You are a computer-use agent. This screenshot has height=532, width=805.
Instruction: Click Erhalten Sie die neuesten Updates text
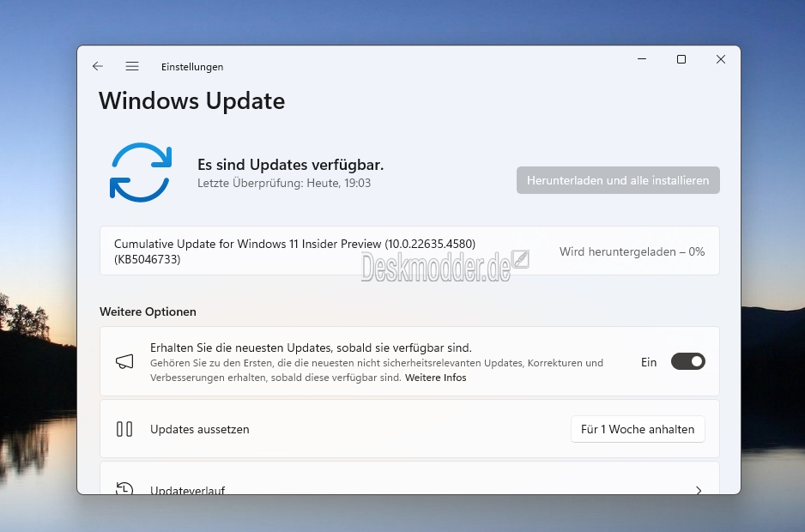coord(312,348)
